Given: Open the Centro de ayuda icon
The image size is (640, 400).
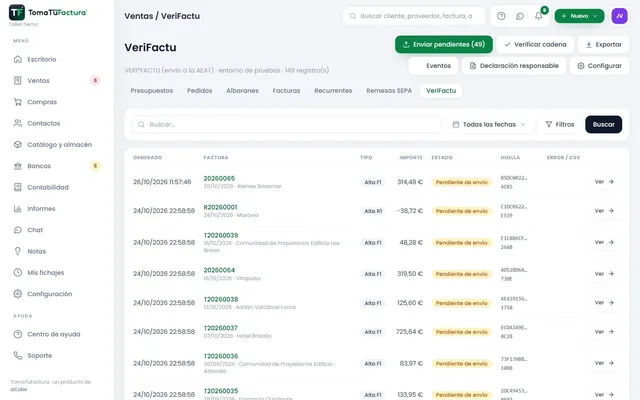Looking at the screenshot, I should pos(18,334).
